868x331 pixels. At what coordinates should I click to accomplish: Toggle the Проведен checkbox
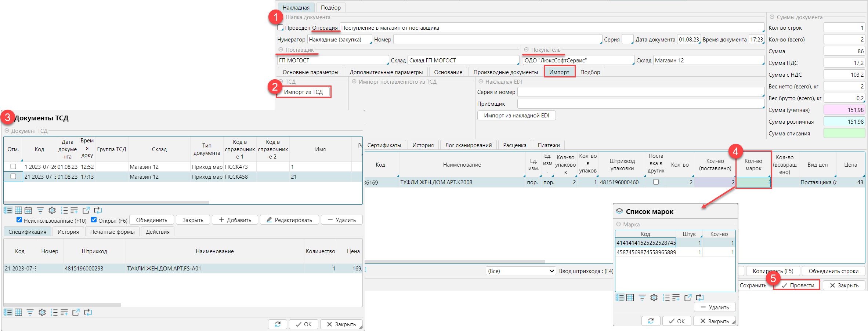[x=281, y=28]
